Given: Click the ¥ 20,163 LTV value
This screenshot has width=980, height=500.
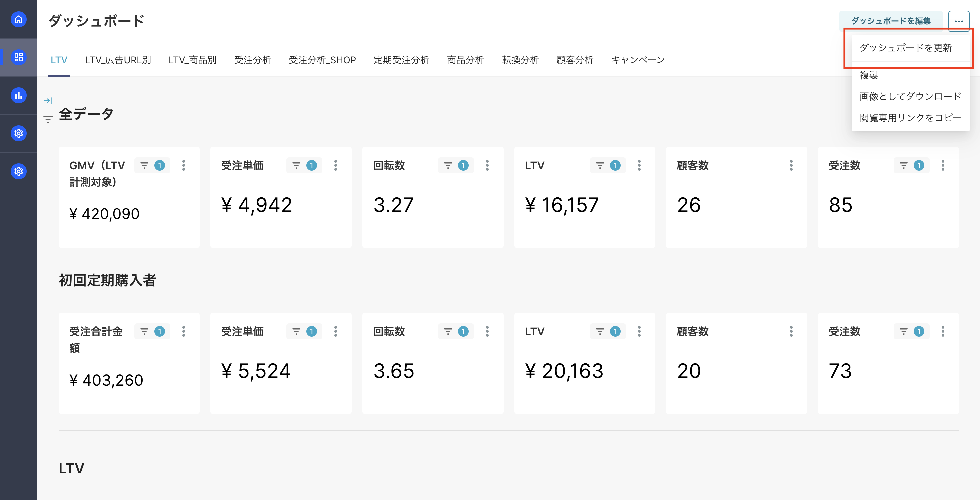Looking at the screenshot, I should pyautogui.click(x=564, y=371).
